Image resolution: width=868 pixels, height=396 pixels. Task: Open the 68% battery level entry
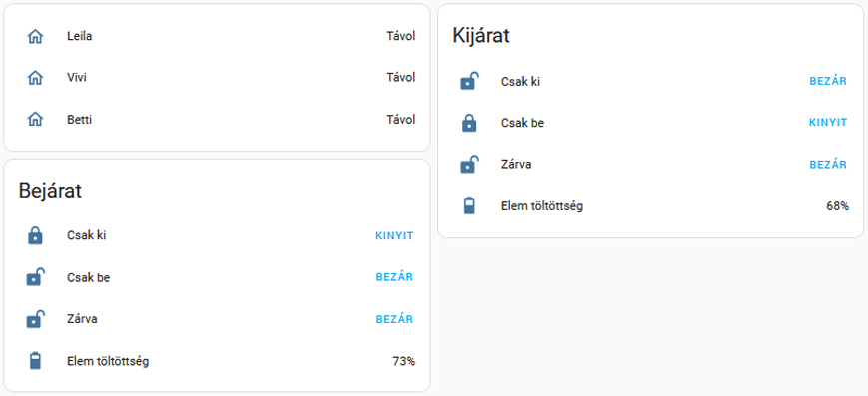pyautogui.click(x=837, y=206)
